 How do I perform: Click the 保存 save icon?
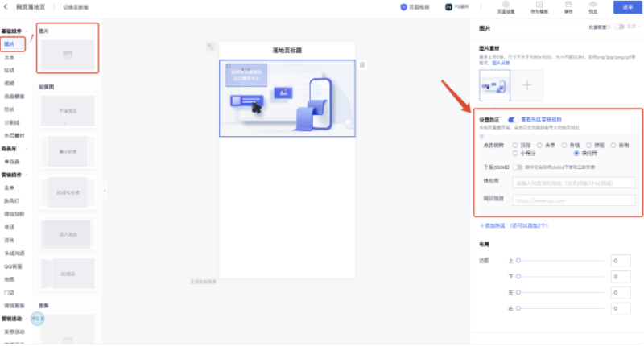pyautogui.click(x=568, y=5)
